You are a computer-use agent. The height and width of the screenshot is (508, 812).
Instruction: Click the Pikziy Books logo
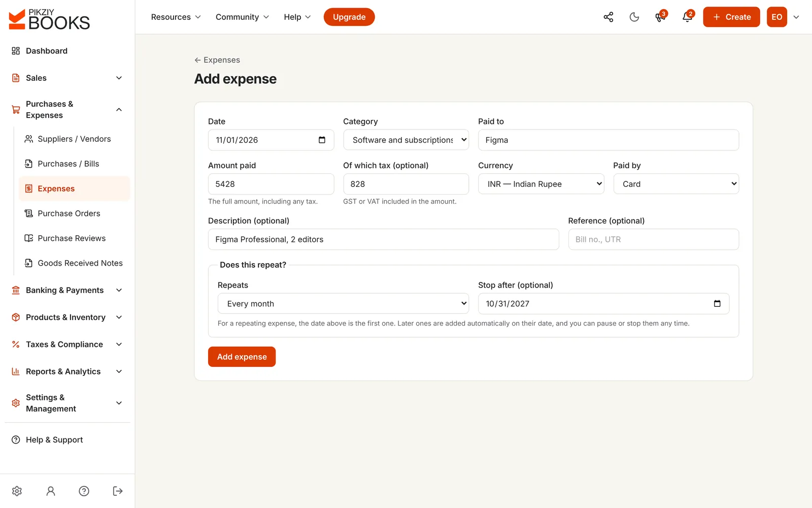pyautogui.click(x=49, y=19)
